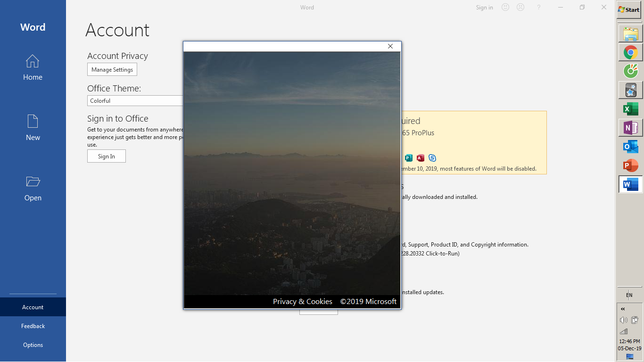Open the network signal icon in the tray
Image resolution: width=644 pixels, height=362 pixels.
point(623,331)
